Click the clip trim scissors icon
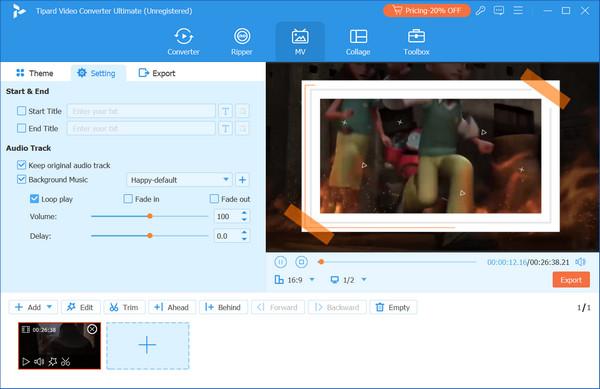The height and width of the screenshot is (389, 600). point(65,361)
